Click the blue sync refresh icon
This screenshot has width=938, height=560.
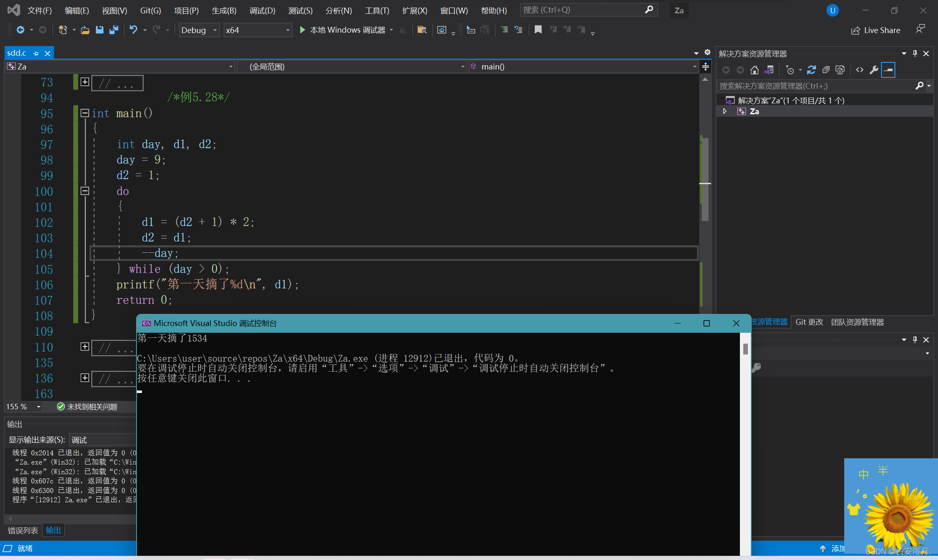(811, 70)
